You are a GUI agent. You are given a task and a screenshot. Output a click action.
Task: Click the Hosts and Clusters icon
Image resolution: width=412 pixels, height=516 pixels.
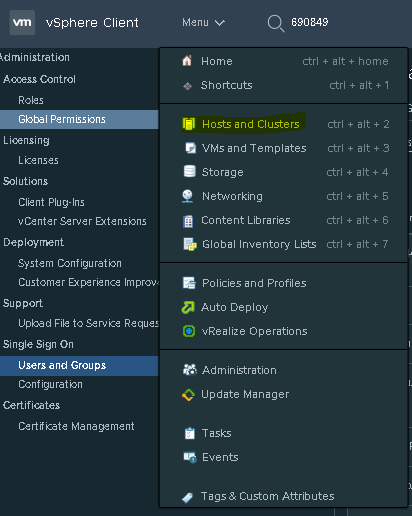189,124
